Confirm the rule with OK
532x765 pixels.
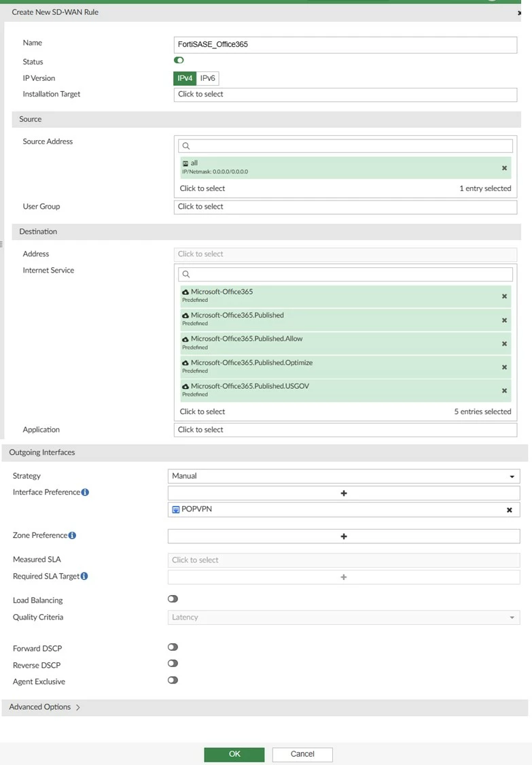click(234, 754)
